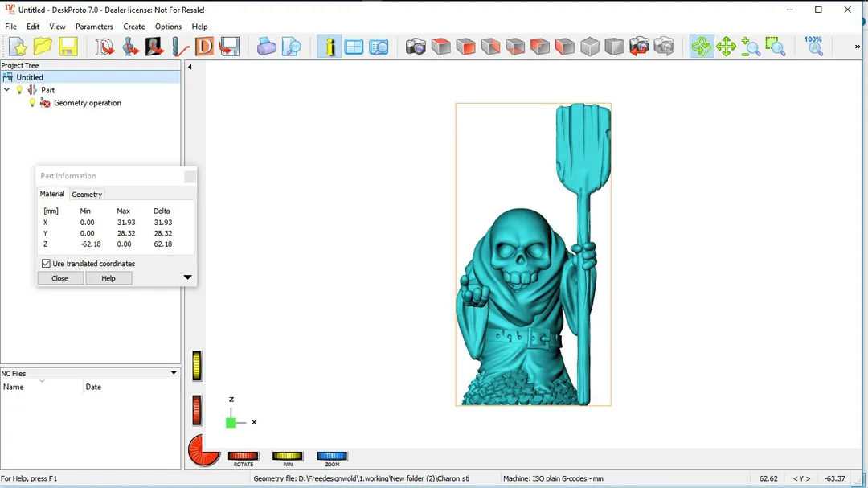This screenshot has height=488, width=868.
Task: Toggle the light bulb beside Geometry operation
Action: (x=32, y=102)
